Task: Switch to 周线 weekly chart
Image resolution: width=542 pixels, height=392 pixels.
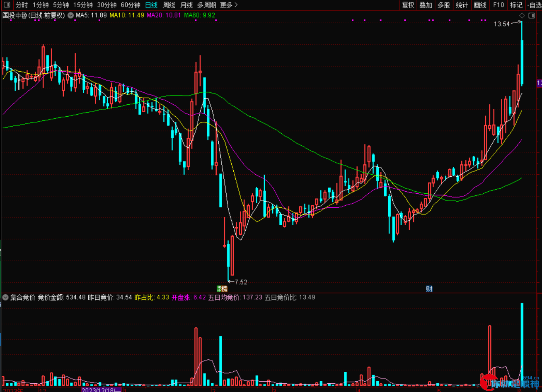Action: coord(169,5)
